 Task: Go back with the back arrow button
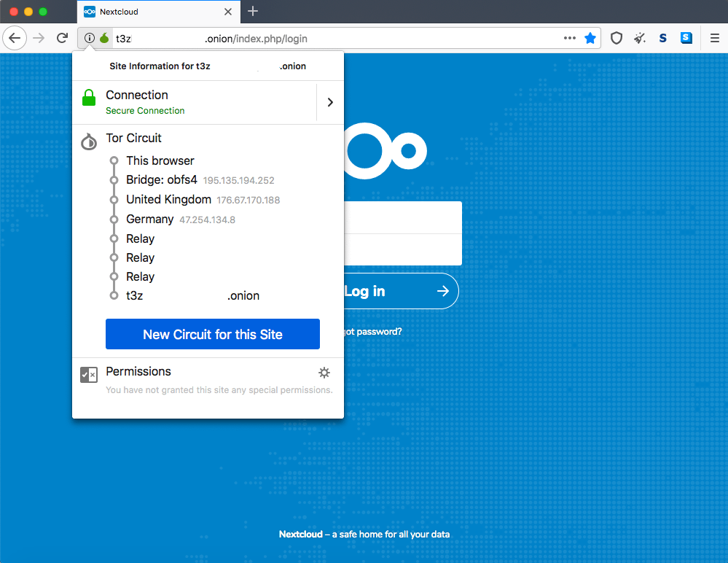pyautogui.click(x=15, y=38)
